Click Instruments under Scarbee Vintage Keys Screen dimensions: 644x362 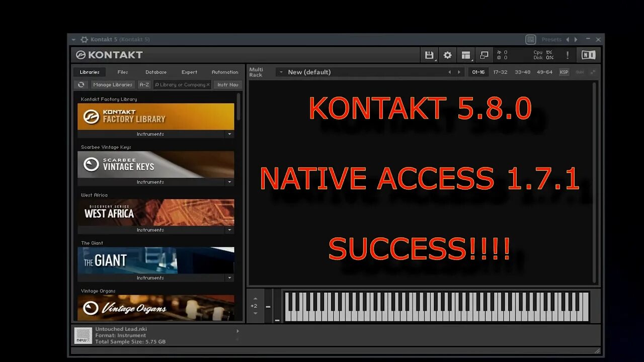coord(150,182)
